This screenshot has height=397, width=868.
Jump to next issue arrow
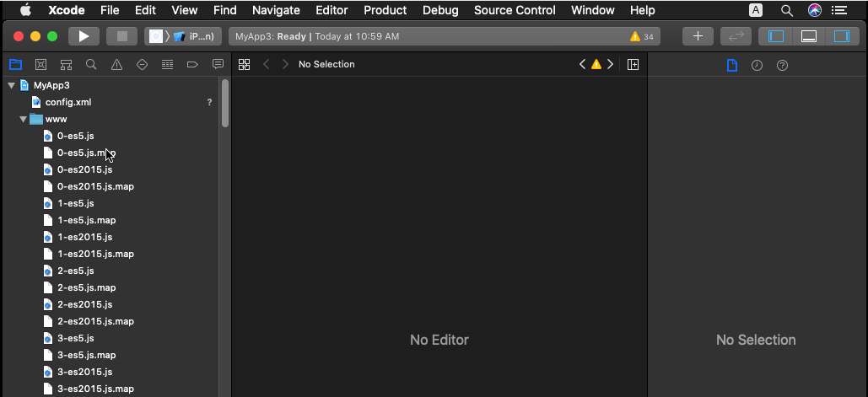(x=610, y=64)
